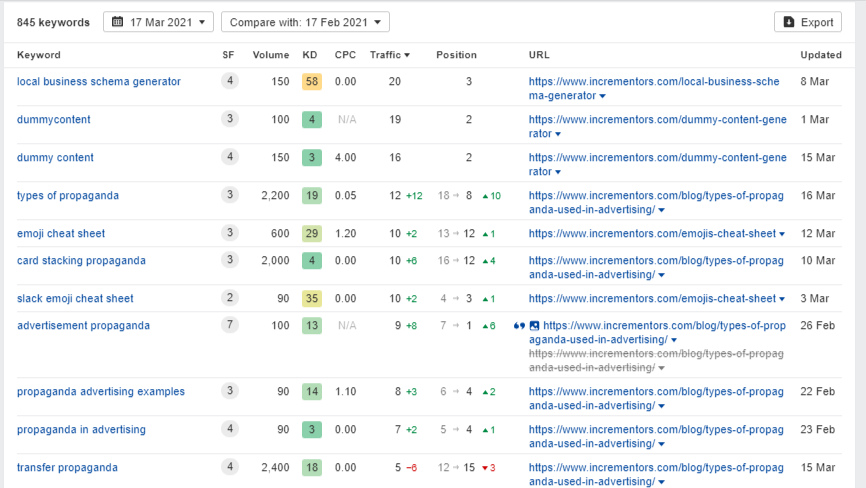
Task: Sort by the Traffic column header
Action: tap(389, 55)
